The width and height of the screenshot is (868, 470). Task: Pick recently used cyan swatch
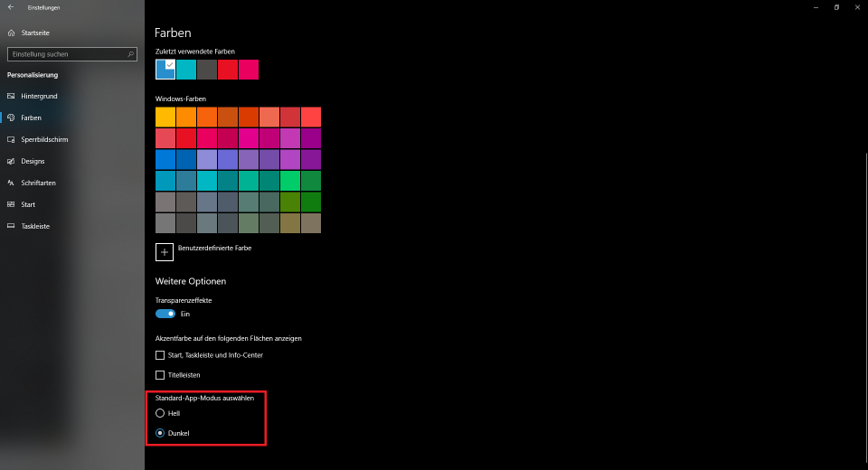point(186,70)
